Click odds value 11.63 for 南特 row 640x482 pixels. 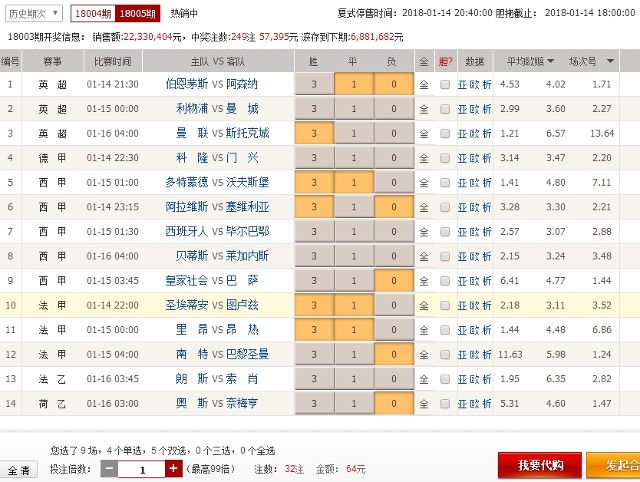point(510,354)
